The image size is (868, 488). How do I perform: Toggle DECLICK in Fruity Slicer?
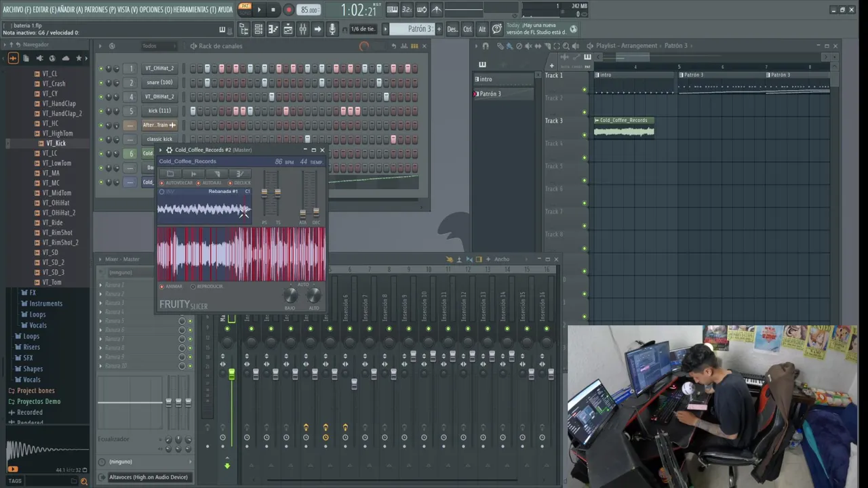(240, 183)
